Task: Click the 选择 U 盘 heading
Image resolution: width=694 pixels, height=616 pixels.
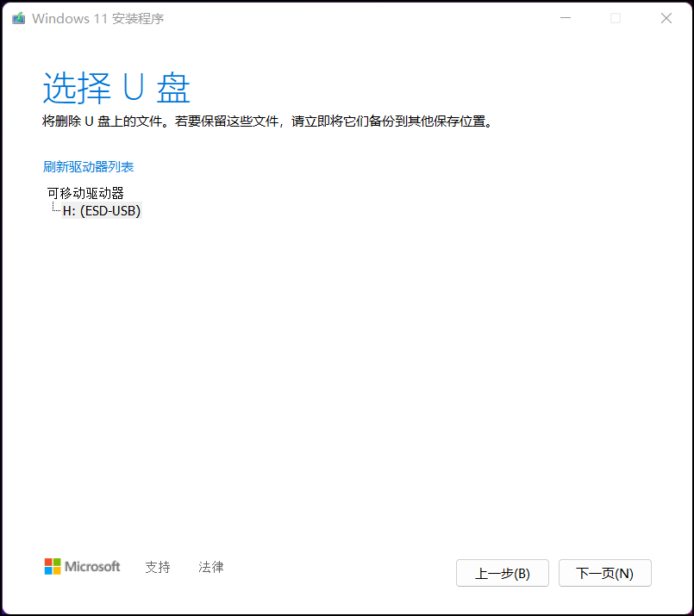Action: [116, 88]
